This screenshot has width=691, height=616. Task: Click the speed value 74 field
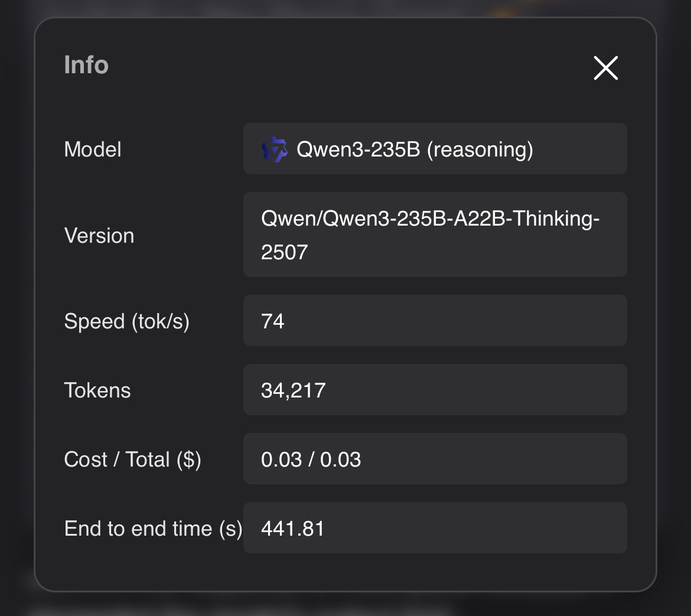point(273,321)
